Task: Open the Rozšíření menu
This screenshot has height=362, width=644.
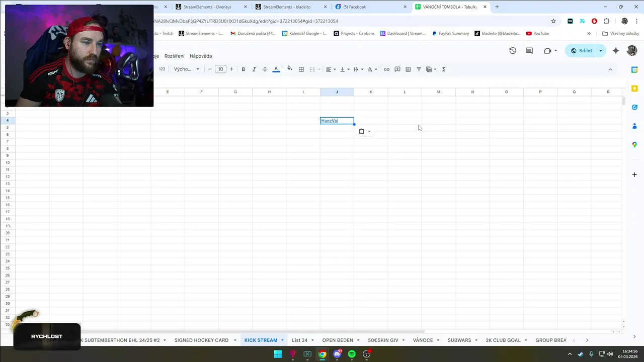Action: click(x=174, y=56)
